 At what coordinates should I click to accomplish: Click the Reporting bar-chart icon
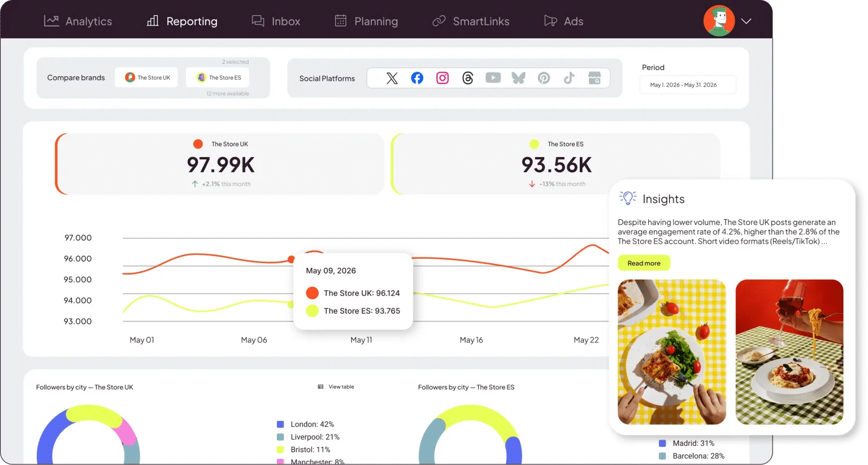[x=153, y=21]
